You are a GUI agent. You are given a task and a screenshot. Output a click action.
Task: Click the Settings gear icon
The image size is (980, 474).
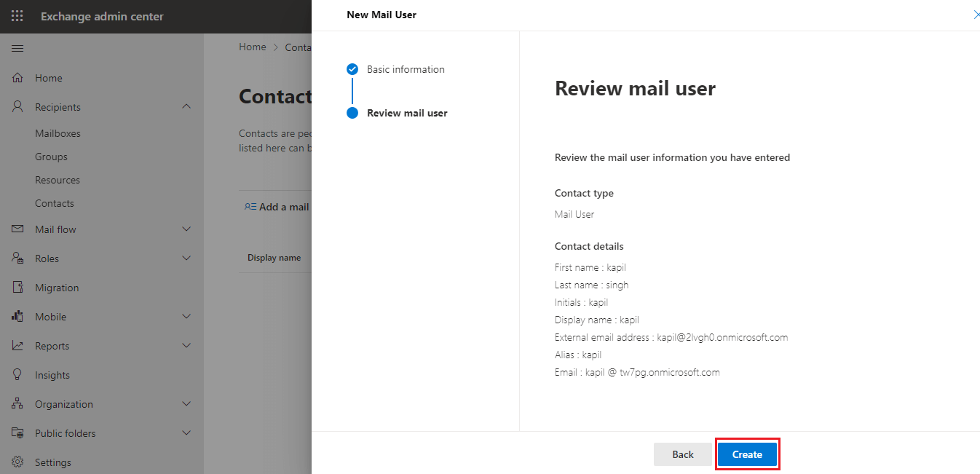tap(18, 462)
